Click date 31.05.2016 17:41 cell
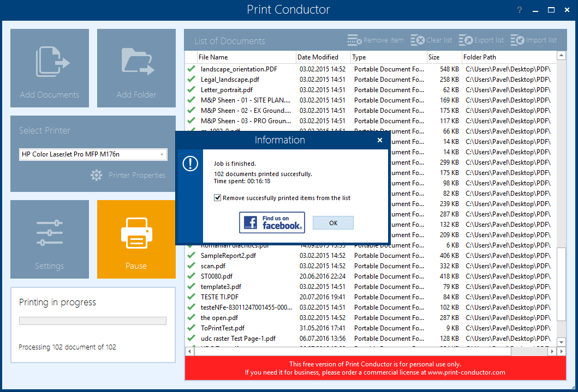The height and width of the screenshot is (392, 578). coord(323,328)
